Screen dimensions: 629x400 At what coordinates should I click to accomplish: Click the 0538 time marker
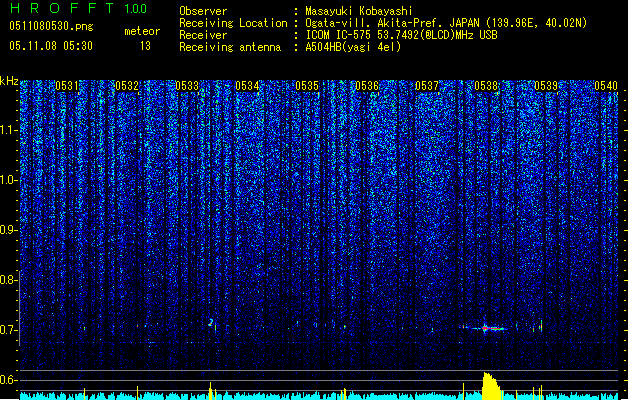click(486, 86)
